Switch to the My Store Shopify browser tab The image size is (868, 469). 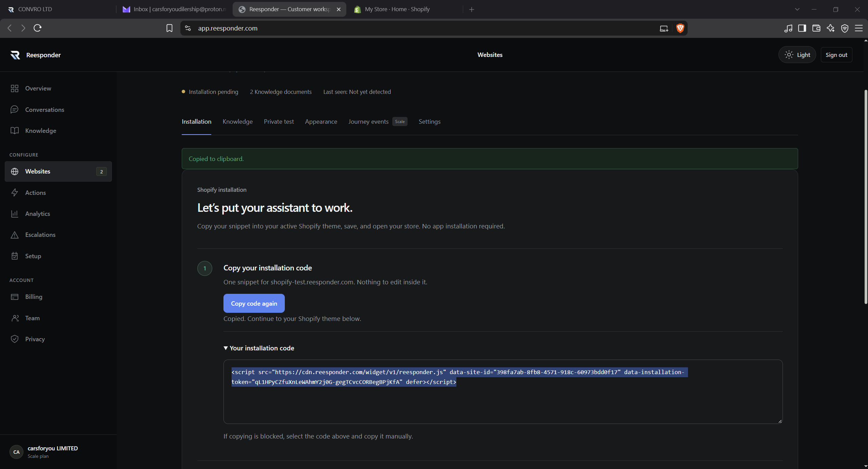tap(405, 9)
